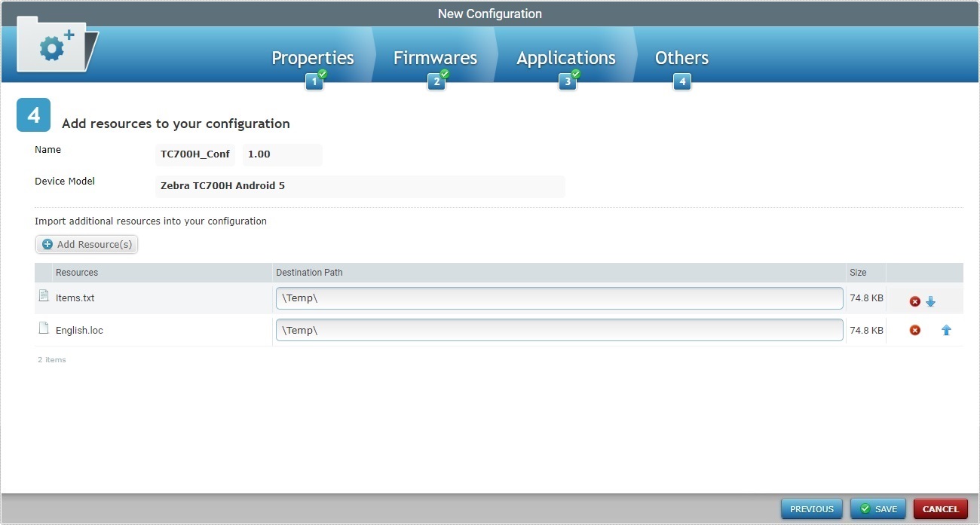Screen dimensions: 980x525
Task: Click the configuration gear logo
Action: 53,47
